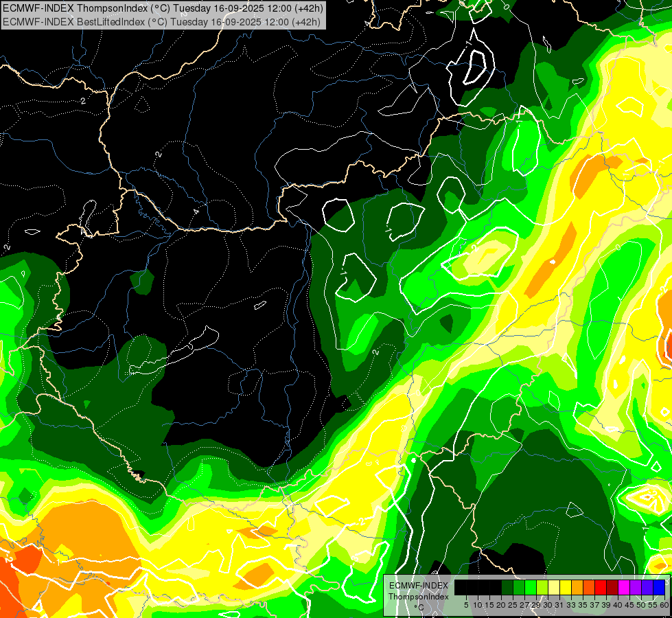
Task: Pick the indigo 50–55 legend swatch
Action: [x=647, y=588]
